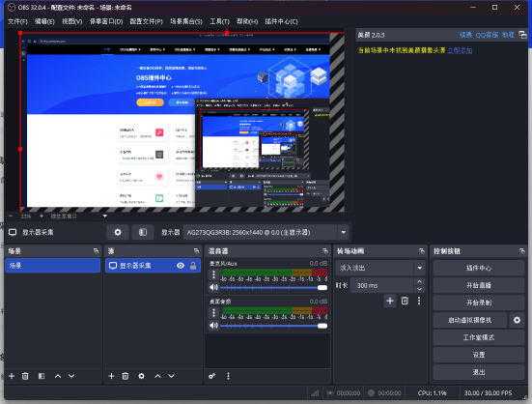The height and width of the screenshot is (404, 532).
Task: Open the 停靠窗口(D) menu
Action: click(106, 21)
